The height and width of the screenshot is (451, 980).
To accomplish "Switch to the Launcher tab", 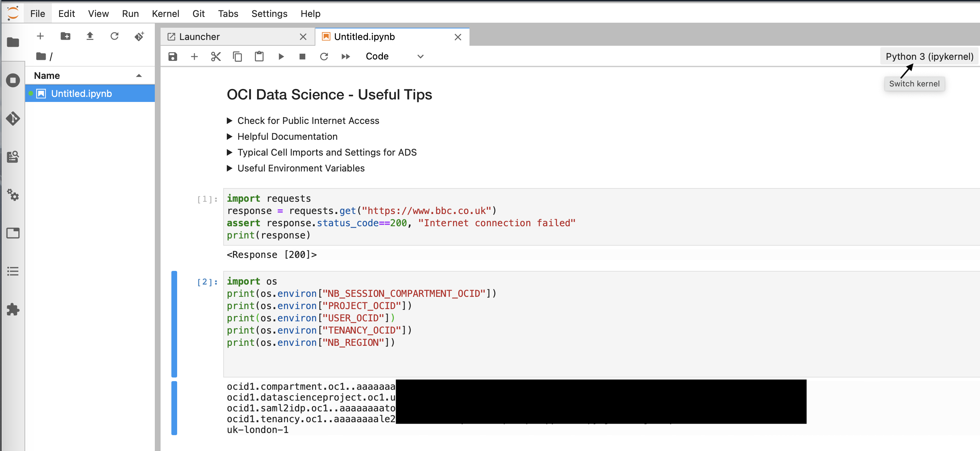I will (199, 36).
